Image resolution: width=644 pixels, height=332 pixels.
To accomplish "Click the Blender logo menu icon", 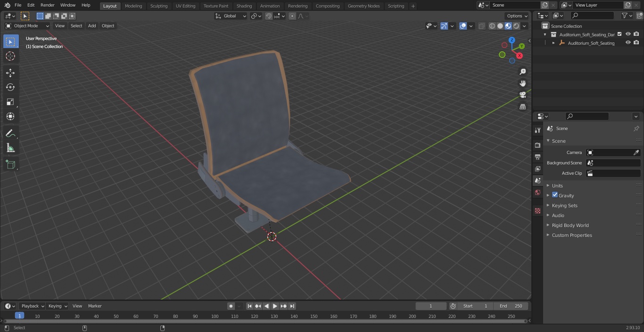I will point(7,5).
